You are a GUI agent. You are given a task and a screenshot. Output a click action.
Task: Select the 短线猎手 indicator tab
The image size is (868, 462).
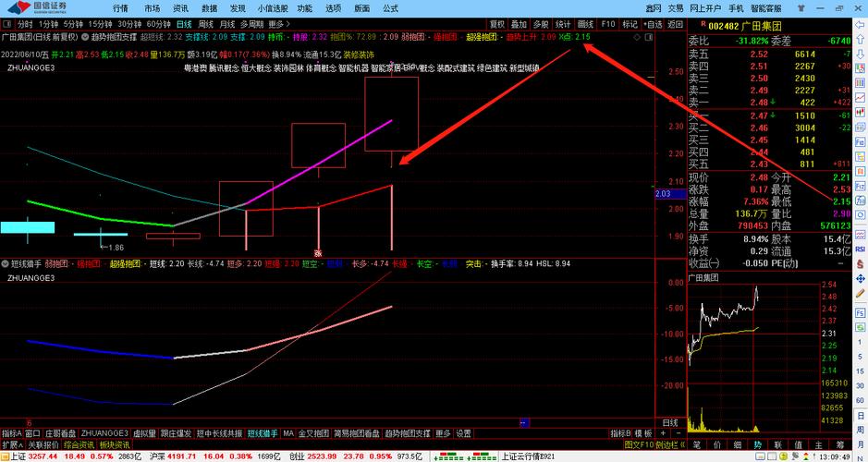click(x=263, y=433)
